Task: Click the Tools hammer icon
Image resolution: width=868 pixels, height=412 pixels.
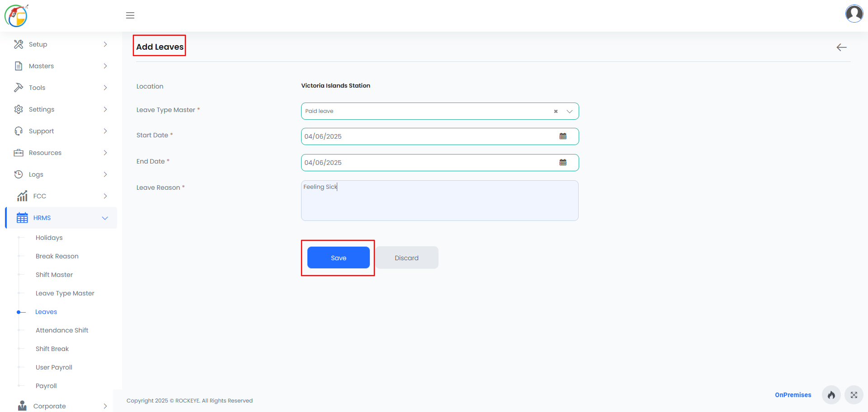Action: tap(19, 88)
